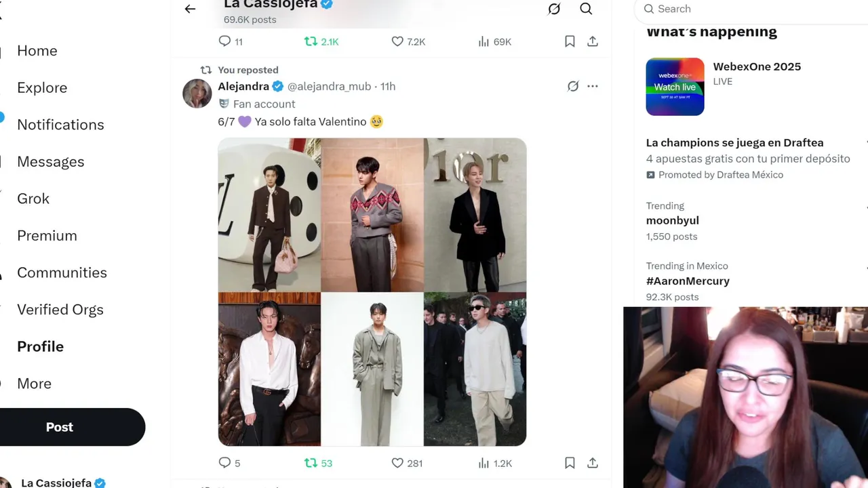Image resolution: width=868 pixels, height=488 pixels.
Task: View analytics for the 1.2K views post
Action: pos(484,463)
